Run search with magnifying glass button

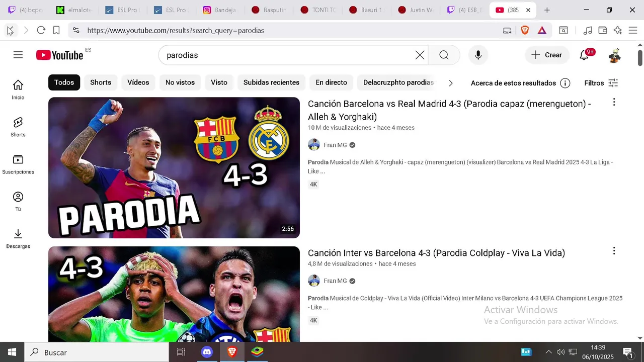[444, 55]
